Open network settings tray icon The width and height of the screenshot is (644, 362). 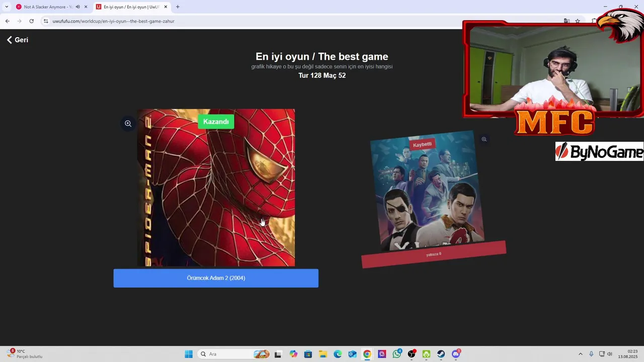pos(602,354)
